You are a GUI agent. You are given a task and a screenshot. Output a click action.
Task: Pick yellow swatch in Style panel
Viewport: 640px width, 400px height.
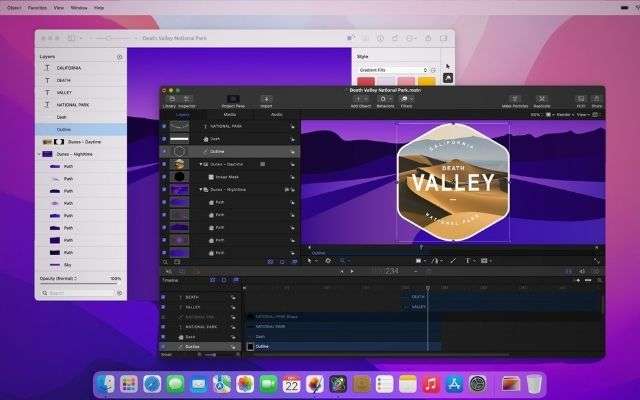(x=426, y=81)
